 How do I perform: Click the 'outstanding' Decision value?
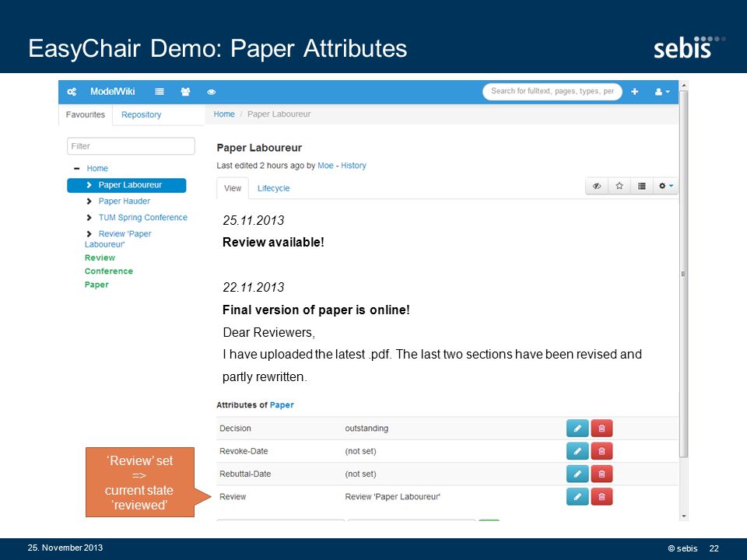tap(366, 428)
